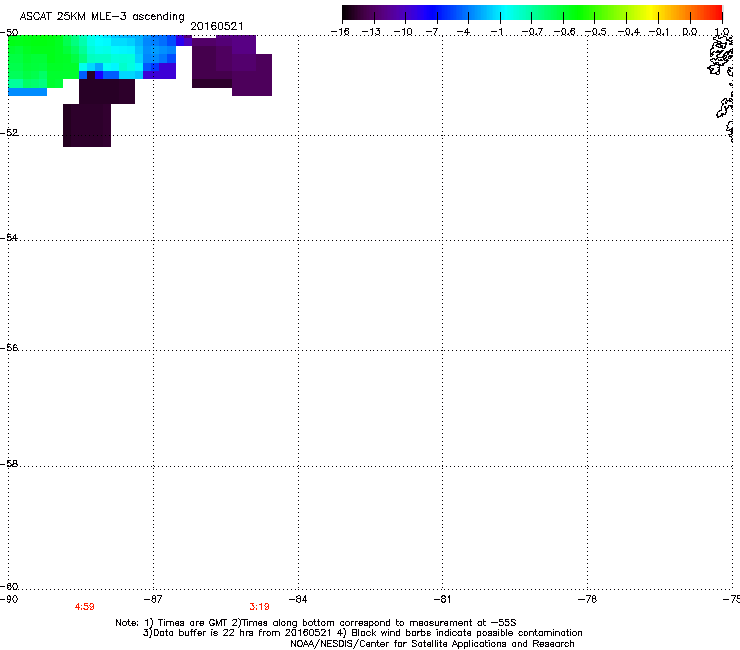Select the -4 colorbar tick label
The image size is (740, 650).
464,32
